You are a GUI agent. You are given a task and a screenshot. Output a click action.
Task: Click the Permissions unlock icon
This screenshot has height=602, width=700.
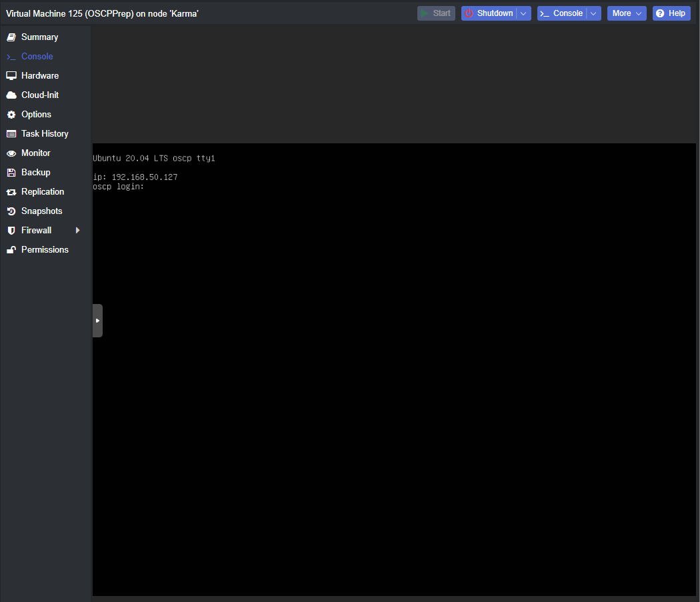pos(11,249)
